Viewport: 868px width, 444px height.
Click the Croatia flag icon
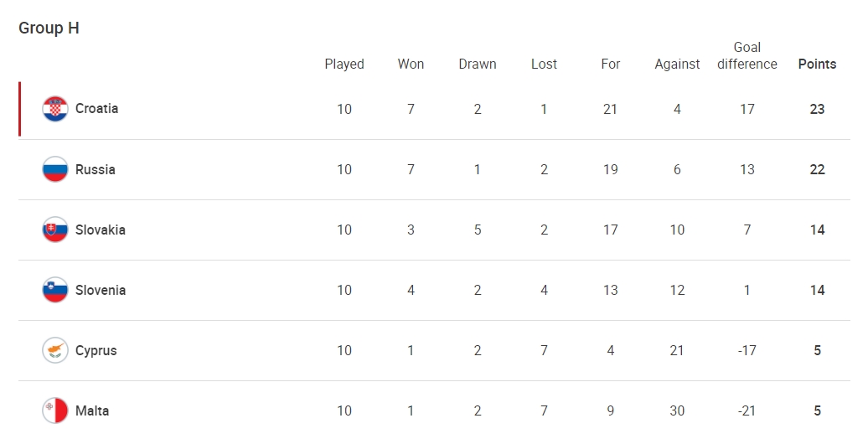coord(55,109)
